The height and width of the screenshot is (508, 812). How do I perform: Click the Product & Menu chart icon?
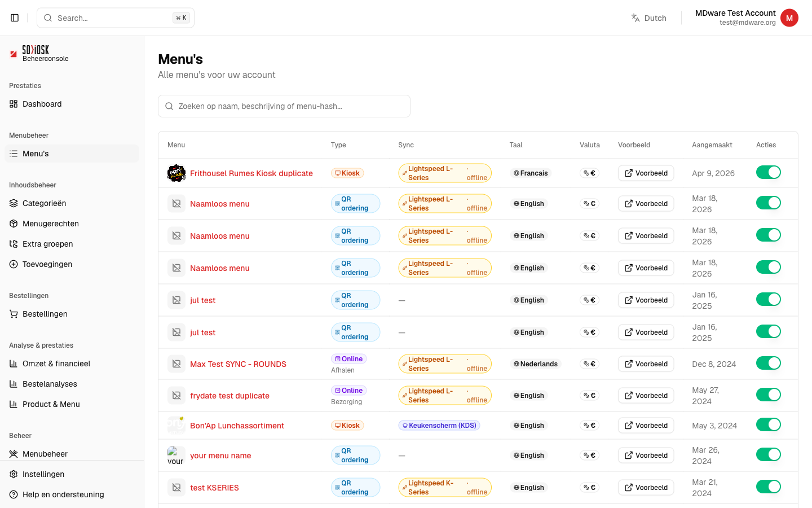pos(14,404)
